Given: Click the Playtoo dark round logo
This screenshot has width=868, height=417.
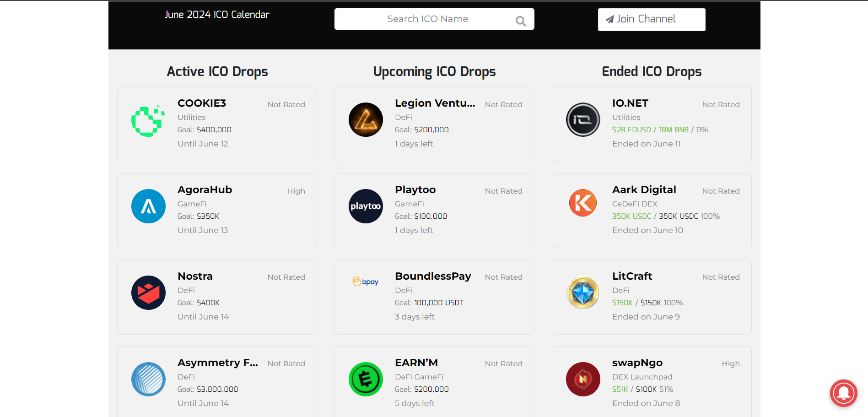Looking at the screenshot, I should (x=366, y=206).
